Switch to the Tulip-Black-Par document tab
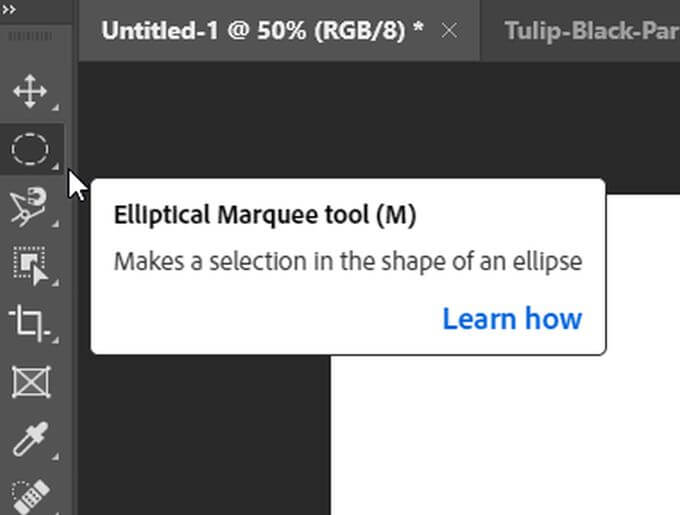The height and width of the screenshot is (515, 680). [x=590, y=30]
